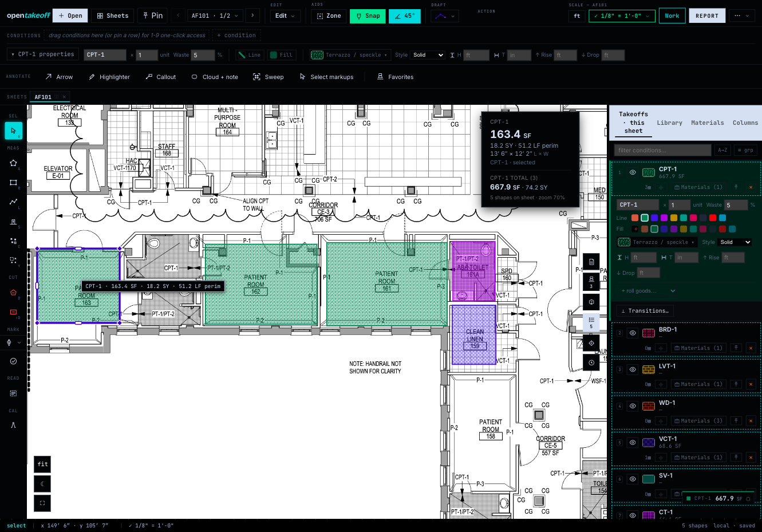Pin the CPT-1 condition row

pyautogui.click(x=736, y=187)
